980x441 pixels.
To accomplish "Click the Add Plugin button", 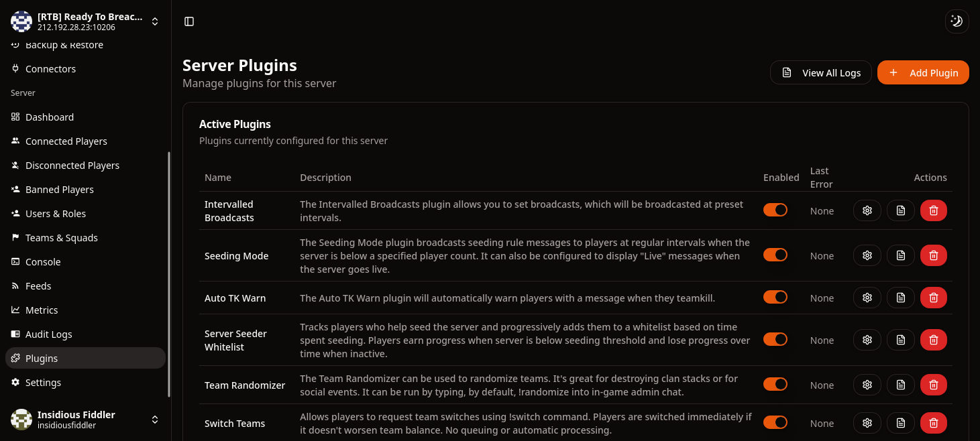I will point(923,72).
